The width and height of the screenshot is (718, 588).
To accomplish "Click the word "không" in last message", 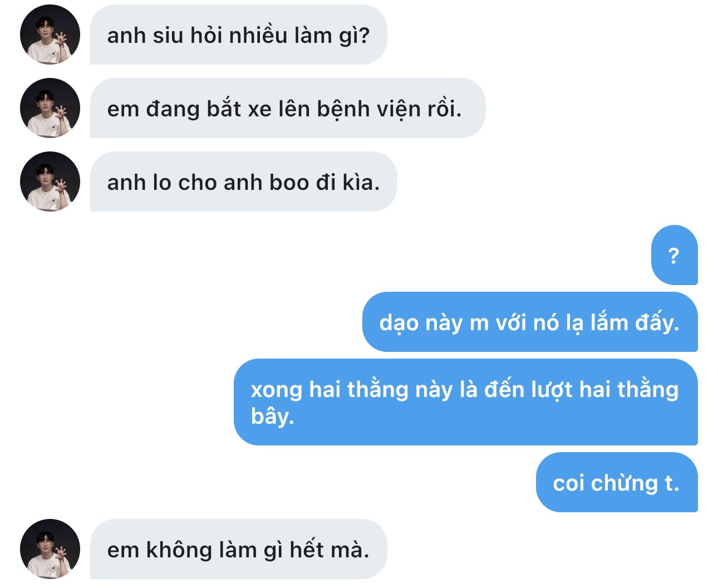I will tap(179, 550).
